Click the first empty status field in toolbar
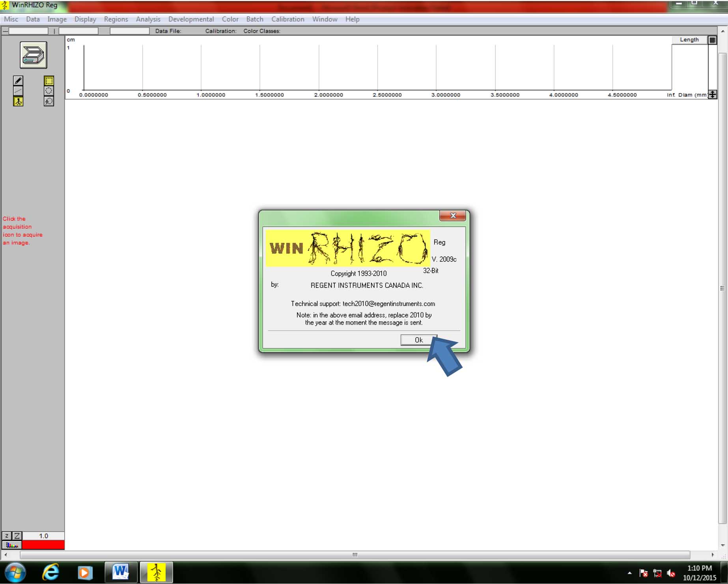Image resolution: width=728 pixels, height=584 pixels. point(28,31)
